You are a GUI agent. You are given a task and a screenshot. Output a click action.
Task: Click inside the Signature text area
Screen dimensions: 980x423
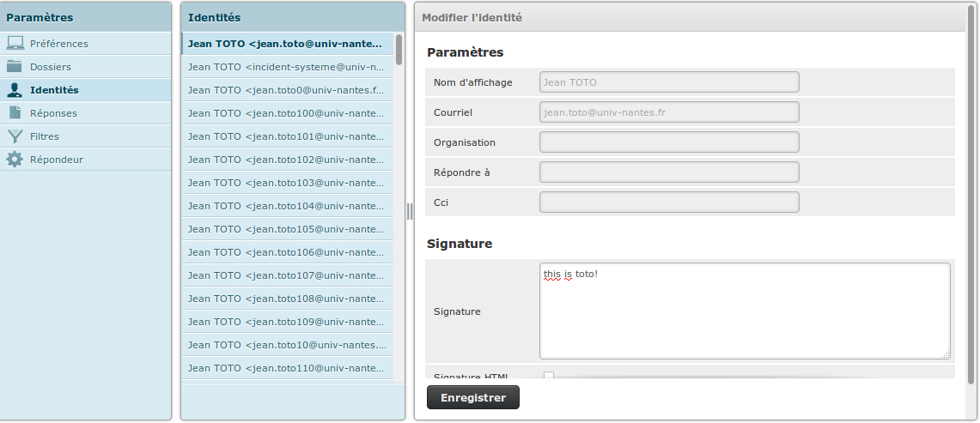coord(745,311)
